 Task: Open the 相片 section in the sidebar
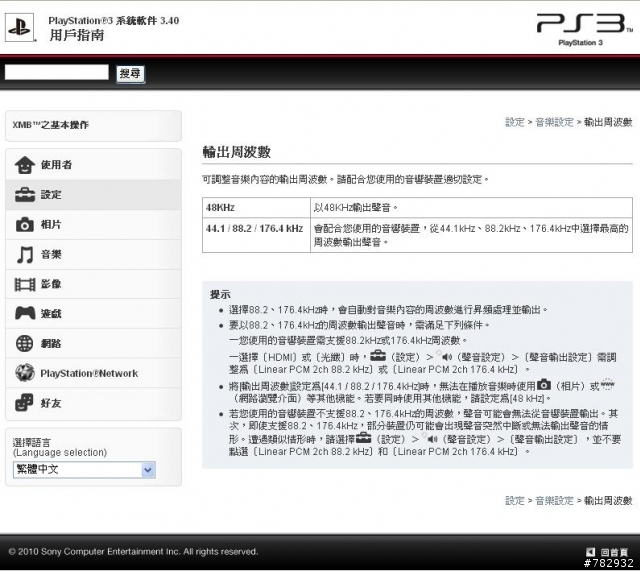(x=93, y=224)
